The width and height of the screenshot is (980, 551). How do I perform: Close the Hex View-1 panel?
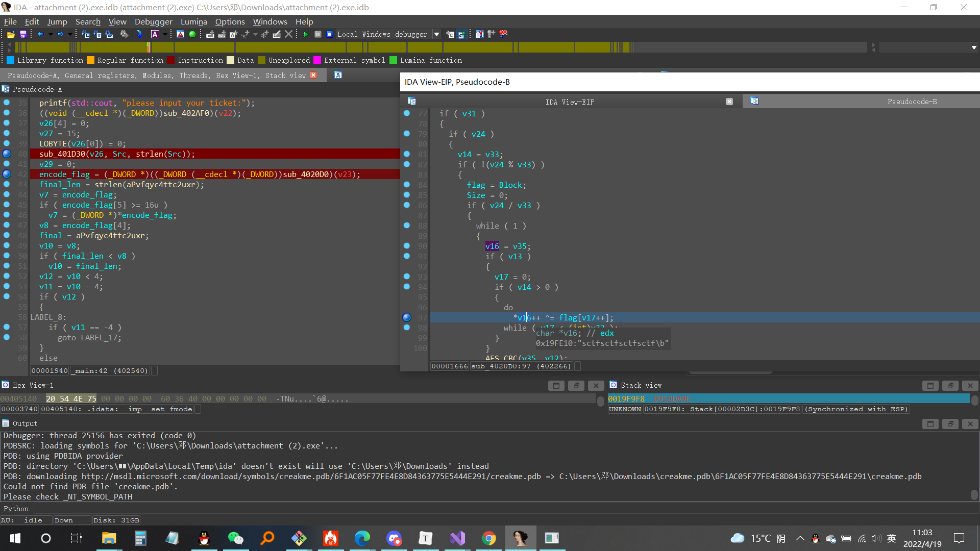(596, 386)
